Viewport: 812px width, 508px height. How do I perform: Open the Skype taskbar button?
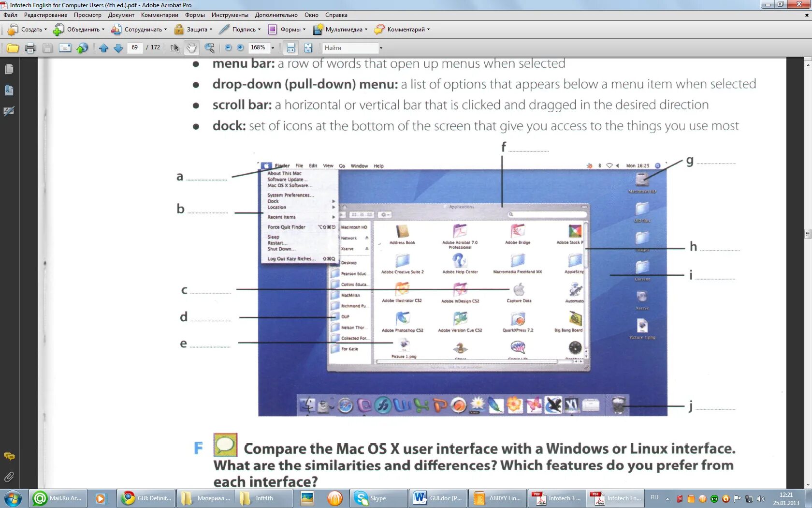(x=378, y=498)
